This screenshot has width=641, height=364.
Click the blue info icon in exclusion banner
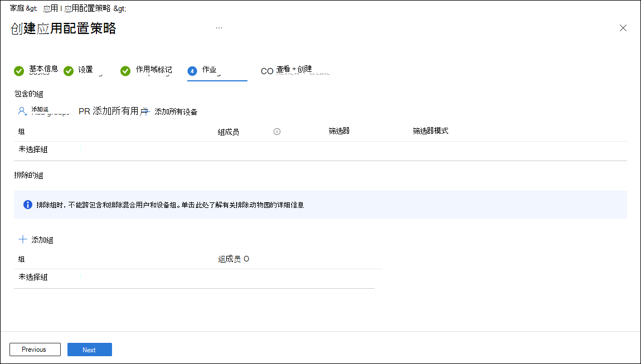27,204
